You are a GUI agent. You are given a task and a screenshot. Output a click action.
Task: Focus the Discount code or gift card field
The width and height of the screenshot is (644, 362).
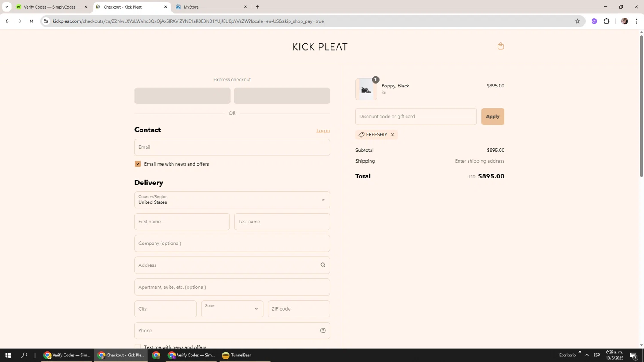[x=416, y=117]
